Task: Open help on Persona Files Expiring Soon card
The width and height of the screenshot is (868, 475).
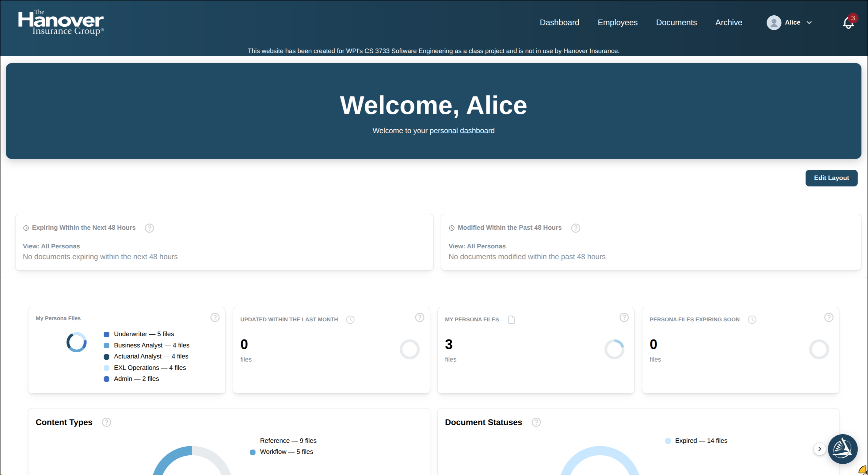Action: click(828, 317)
